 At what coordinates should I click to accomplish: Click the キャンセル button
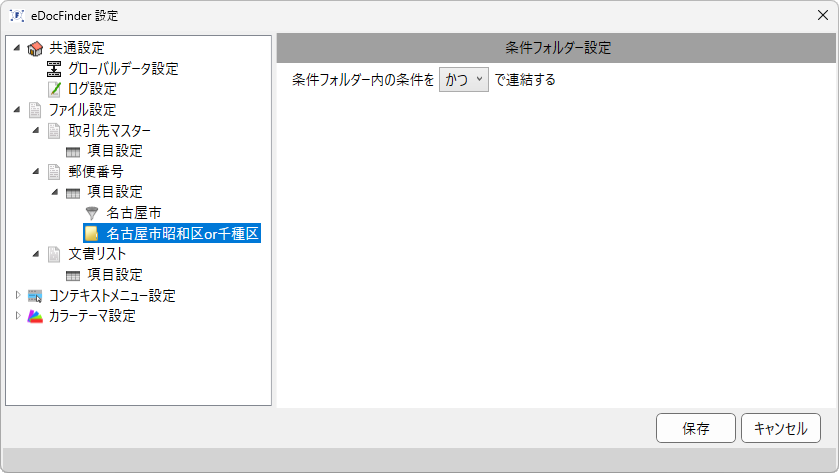[781, 428]
